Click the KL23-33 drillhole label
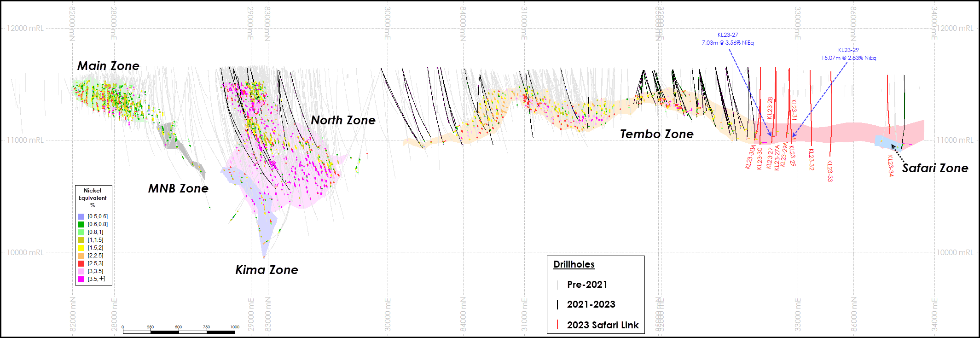Image resolution: width=980 pixels, height=338 pixels. [829, 171]
